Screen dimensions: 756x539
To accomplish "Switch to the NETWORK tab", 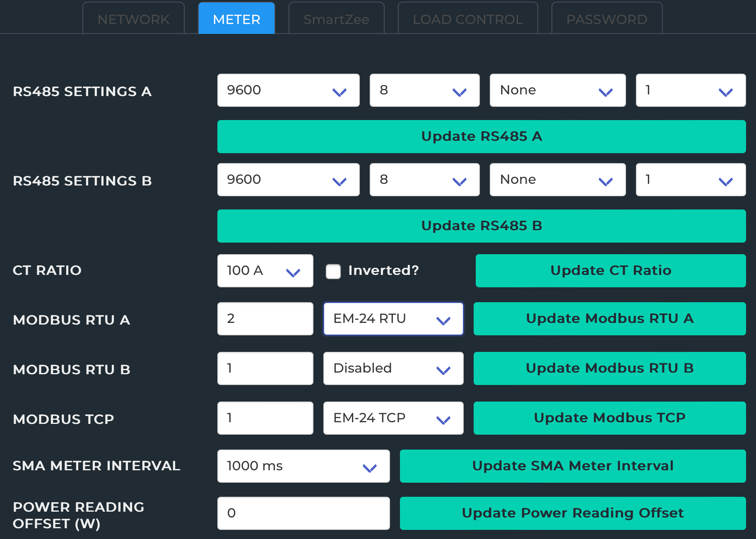I will tap(133, 19).
